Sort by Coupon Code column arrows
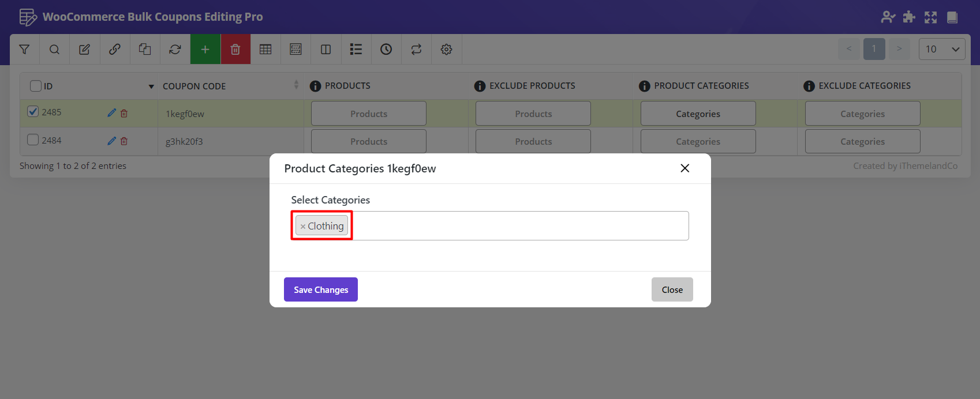Screen dimensions: 980x399 coord(296,85)
